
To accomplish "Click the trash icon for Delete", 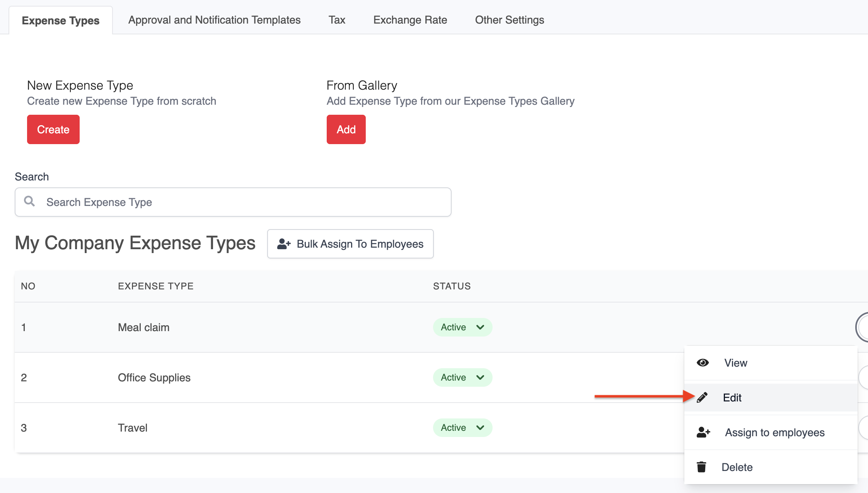I will coord(701,467).
